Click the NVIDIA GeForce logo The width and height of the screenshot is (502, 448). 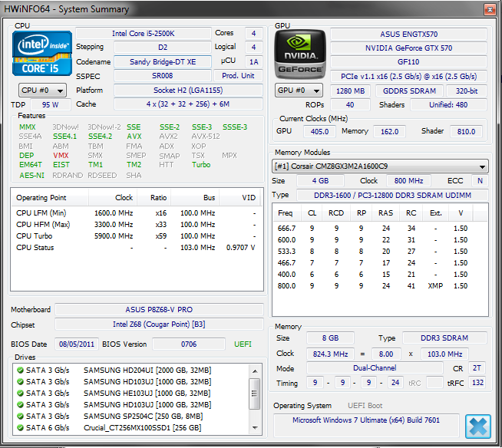(300, 54)
